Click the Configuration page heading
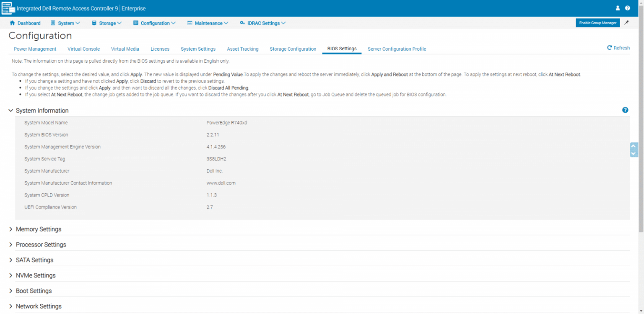 tap(40, 36)
